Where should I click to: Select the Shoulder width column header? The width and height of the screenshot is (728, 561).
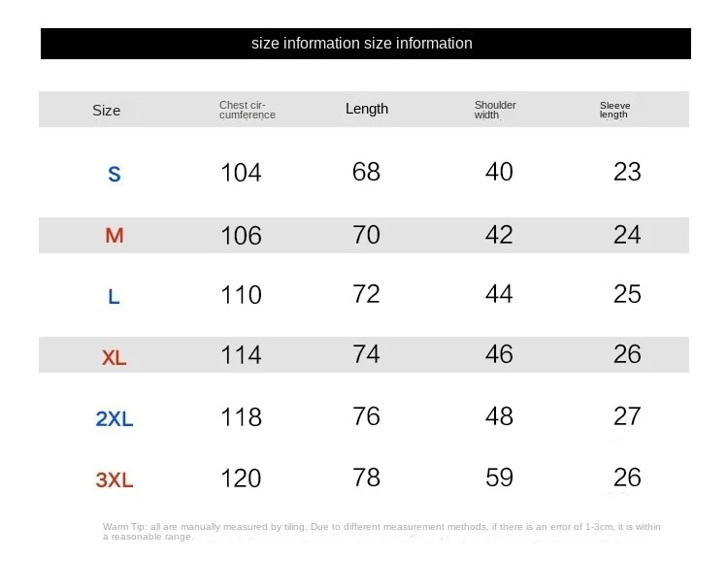pos(495,110)
